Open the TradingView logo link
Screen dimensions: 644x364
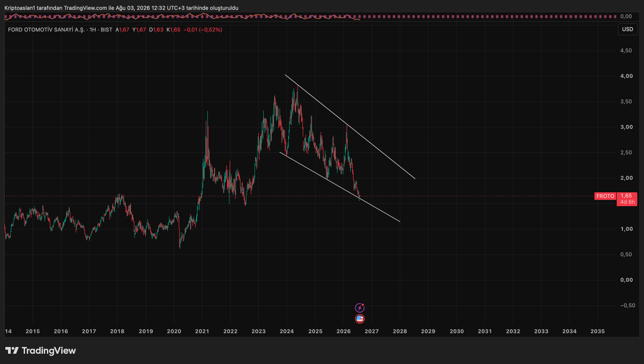click(41, 351)
